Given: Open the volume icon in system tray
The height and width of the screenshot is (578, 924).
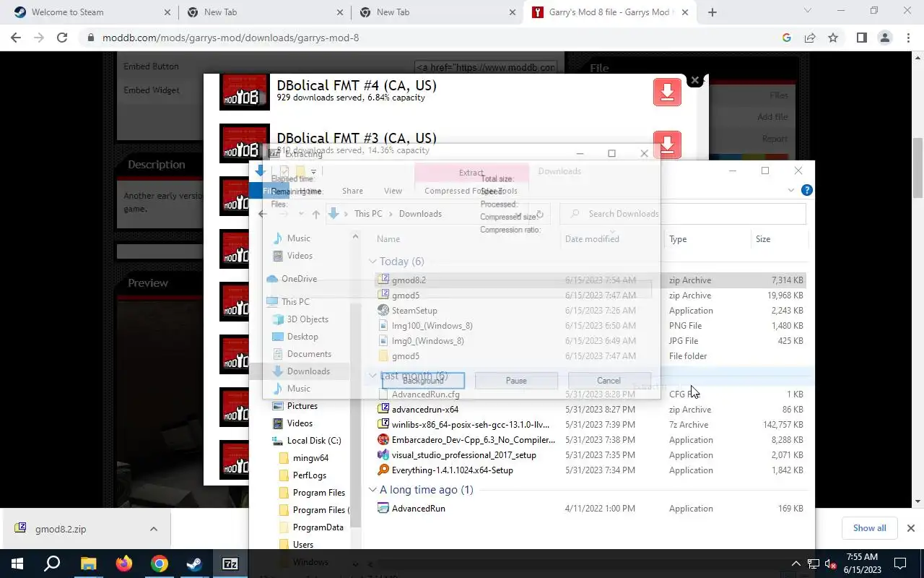Looking at the screenshot, I should coord(831,564).
